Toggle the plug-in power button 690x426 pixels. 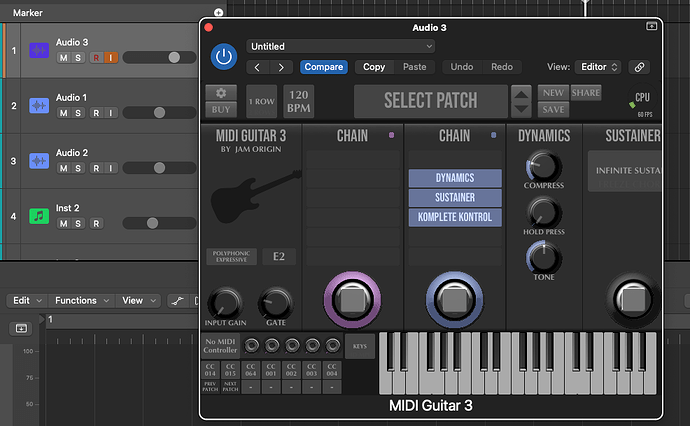pyautogui.click(x=224, y=56)
